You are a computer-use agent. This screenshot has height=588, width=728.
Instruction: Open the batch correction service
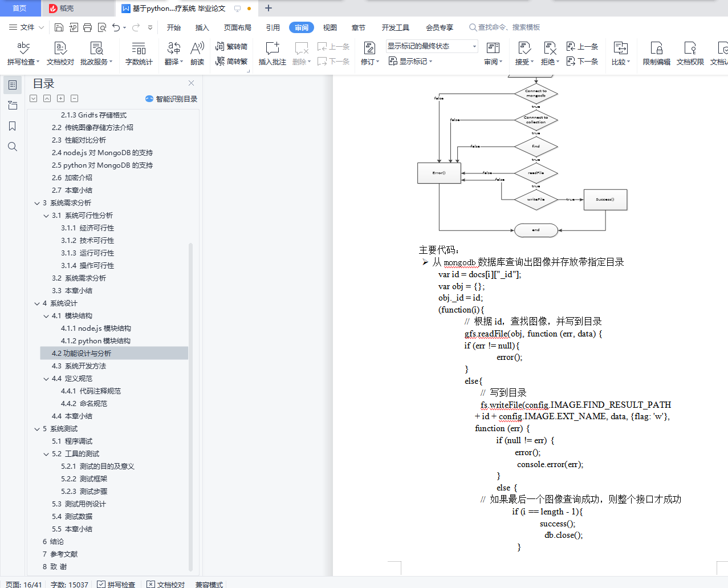[x=96, y=54]
